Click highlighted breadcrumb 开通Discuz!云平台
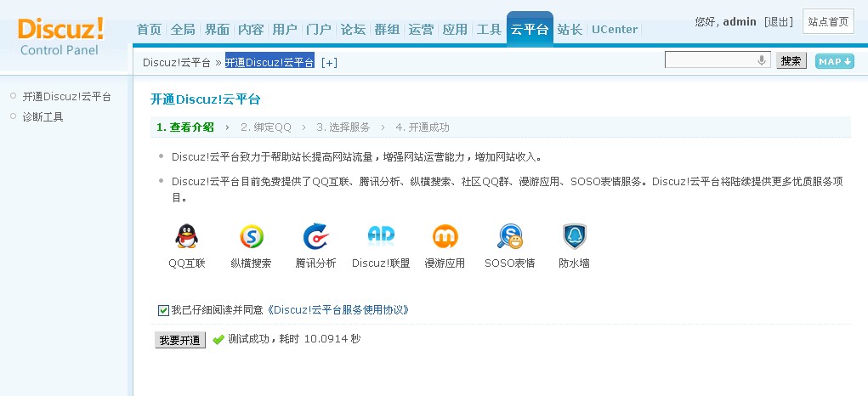868x396 pixels. point(269,62)
